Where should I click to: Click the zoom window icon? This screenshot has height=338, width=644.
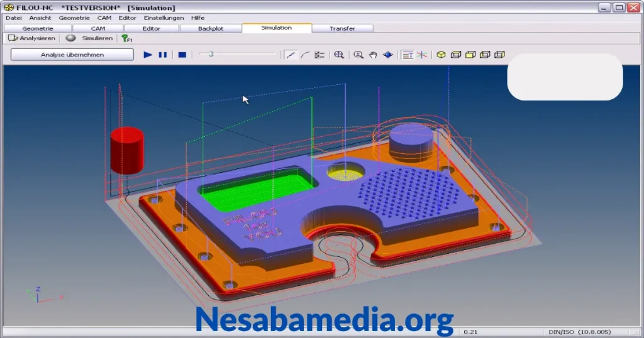pos(339,55)
